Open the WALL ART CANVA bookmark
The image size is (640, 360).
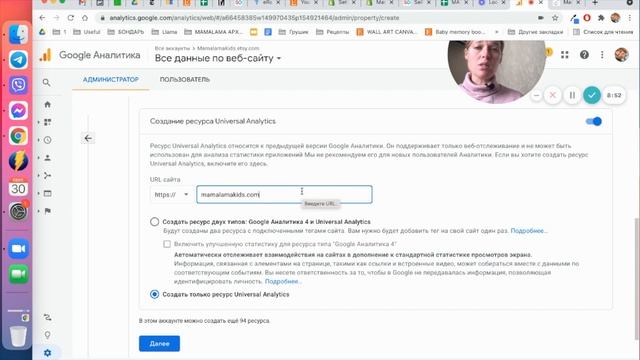(x=387, y=32)
